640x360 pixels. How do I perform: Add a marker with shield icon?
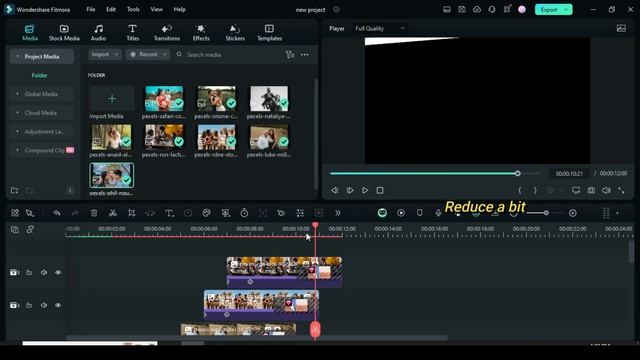(420, 213)
